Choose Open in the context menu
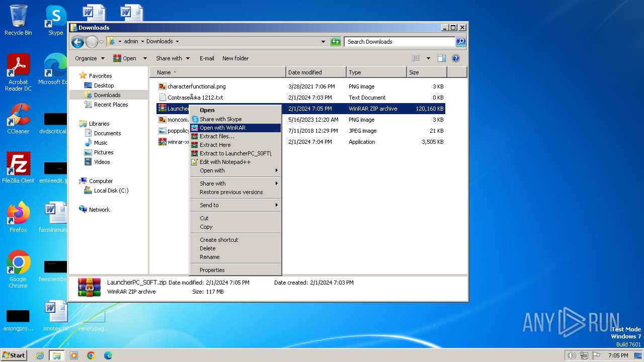This screenshot has height=362, width=644. pyautogui.click(x=235, y=110)
